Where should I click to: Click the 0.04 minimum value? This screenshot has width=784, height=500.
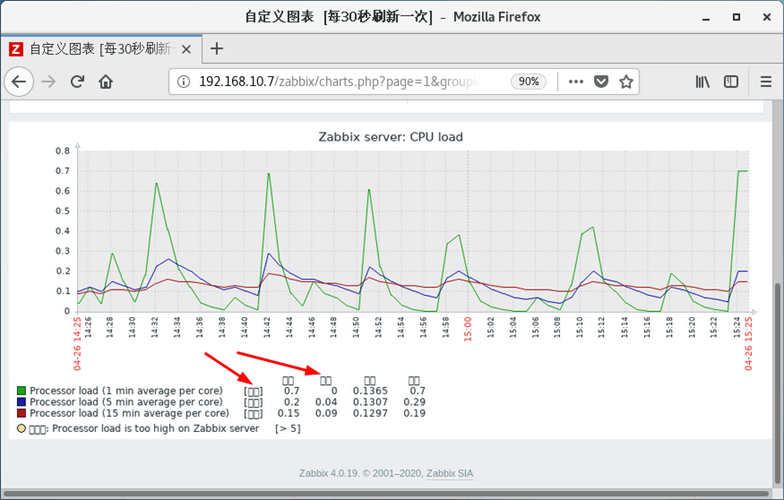326,402
